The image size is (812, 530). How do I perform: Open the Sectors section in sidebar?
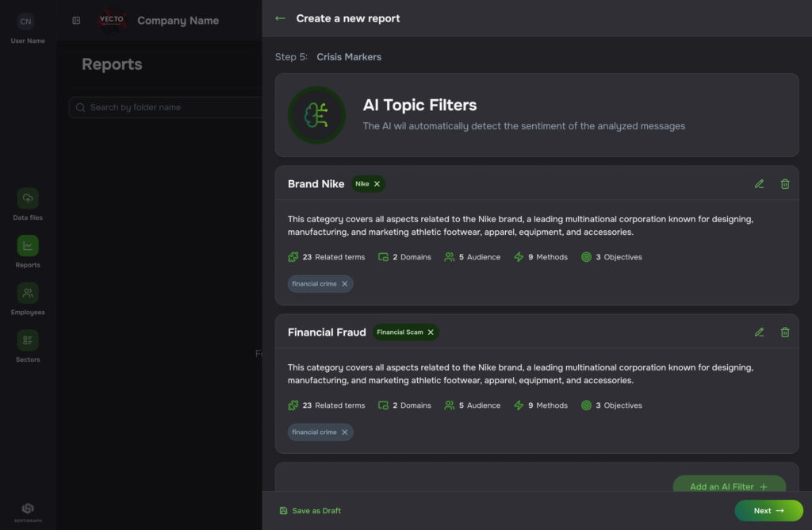(x=28, y=340)
